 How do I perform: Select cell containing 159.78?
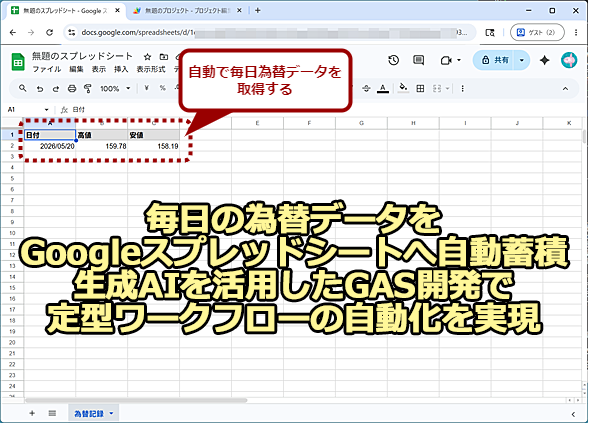coord(102,146)
